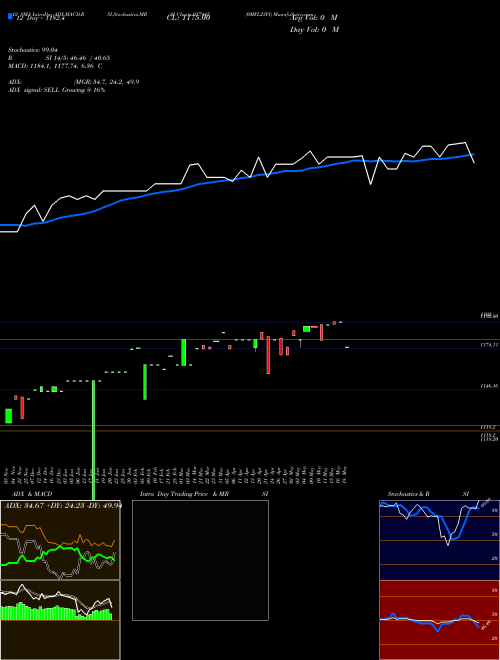Click the 'Stochastics & R' panel title
500x660 pixels.
point(409,494)
